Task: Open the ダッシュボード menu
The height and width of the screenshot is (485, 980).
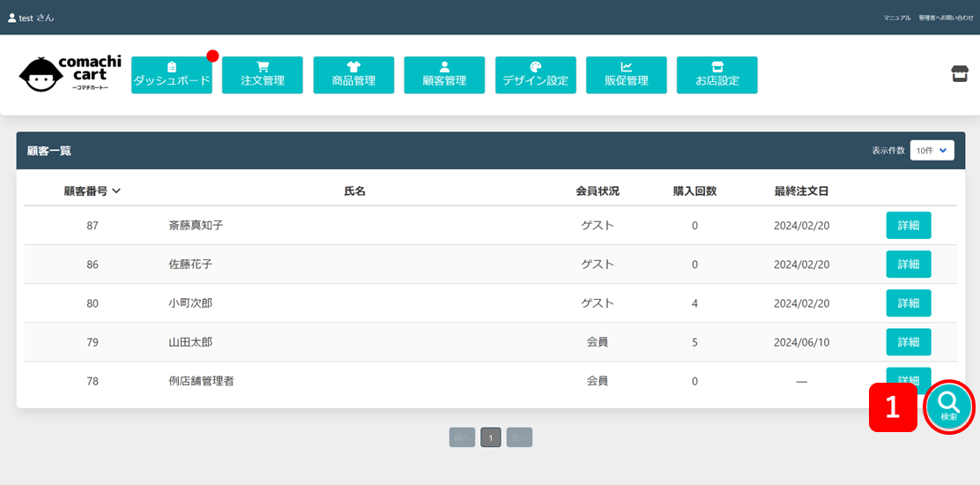Action: (x=171, y=75)
